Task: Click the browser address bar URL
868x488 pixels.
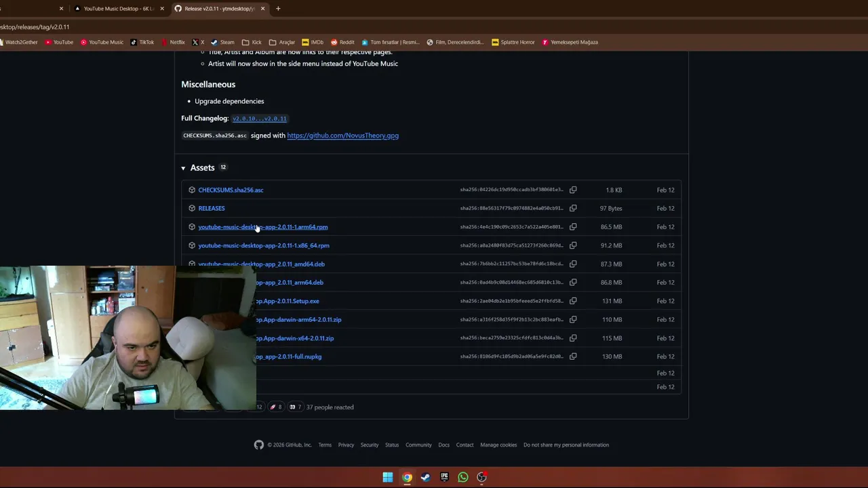Action: pyautogui.click(x=35, y=27)
